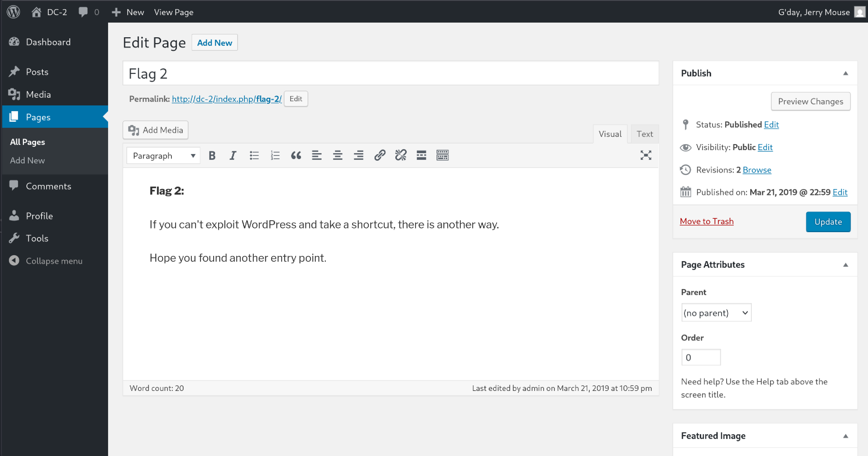The width and height of the screenshot is (868, 456).
Task: Enable distraction-free writing mode
Action: pyautogui.click(x=645, y=155)
